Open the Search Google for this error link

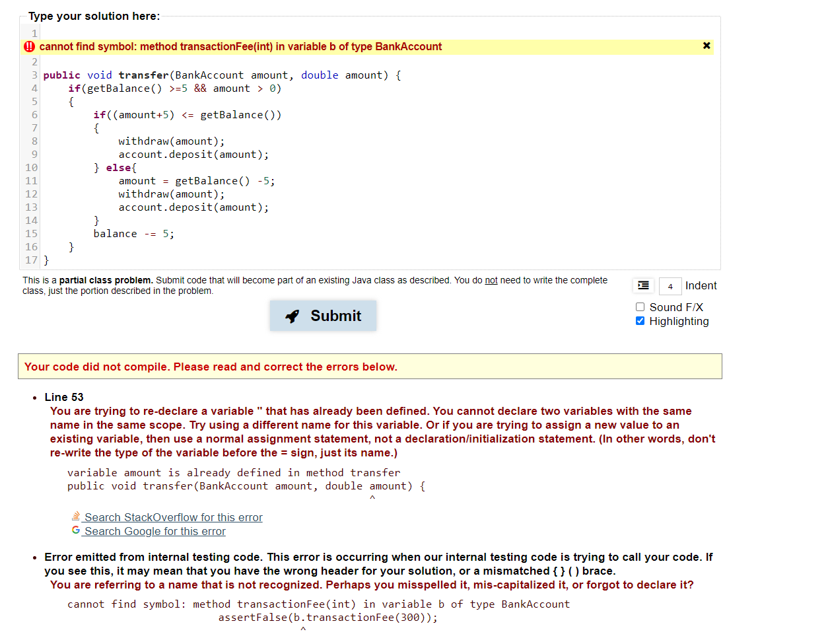point(153,531)
